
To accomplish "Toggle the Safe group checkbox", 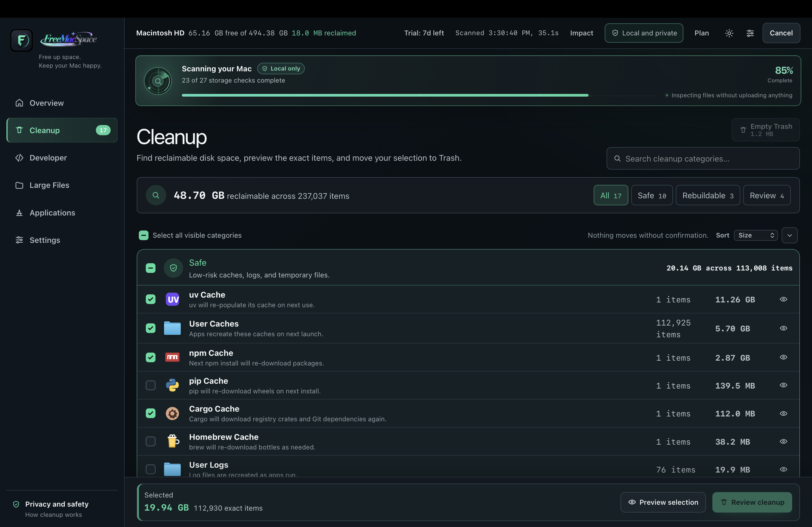I will click(x=150, y=268).
